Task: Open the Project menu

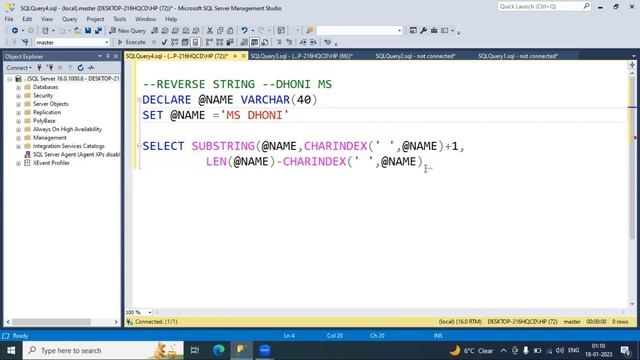Action: coord(95,19)
